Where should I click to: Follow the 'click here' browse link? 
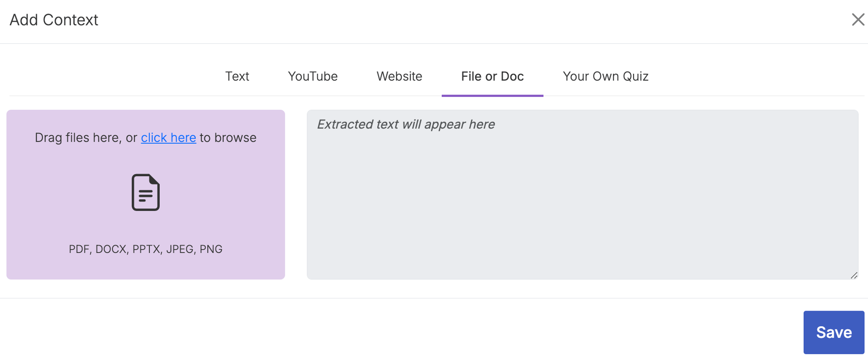[168, 138]
